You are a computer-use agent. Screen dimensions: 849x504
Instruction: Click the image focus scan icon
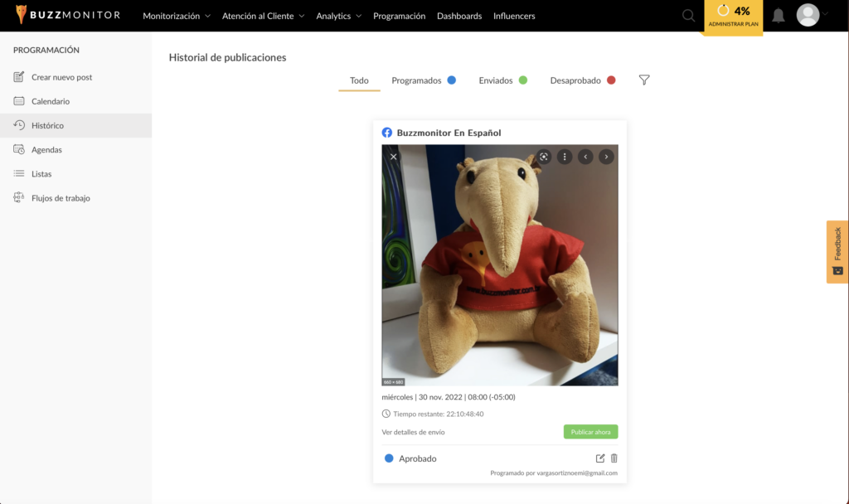[544, 157]
